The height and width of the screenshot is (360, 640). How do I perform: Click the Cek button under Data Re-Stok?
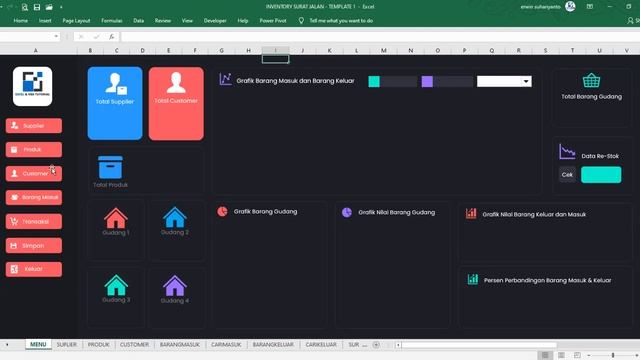click(x=567, y=175)
